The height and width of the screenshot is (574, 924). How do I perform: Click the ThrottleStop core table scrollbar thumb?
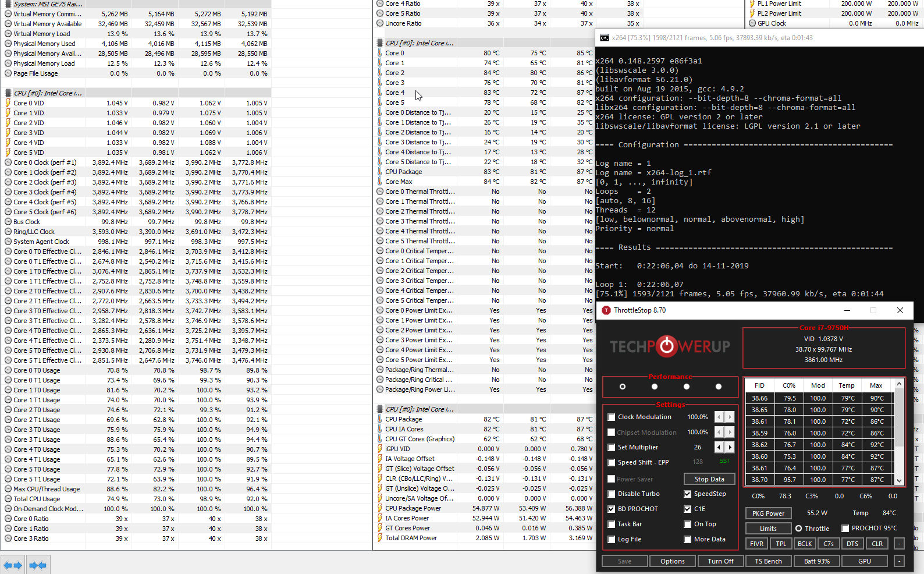(900, 417)
